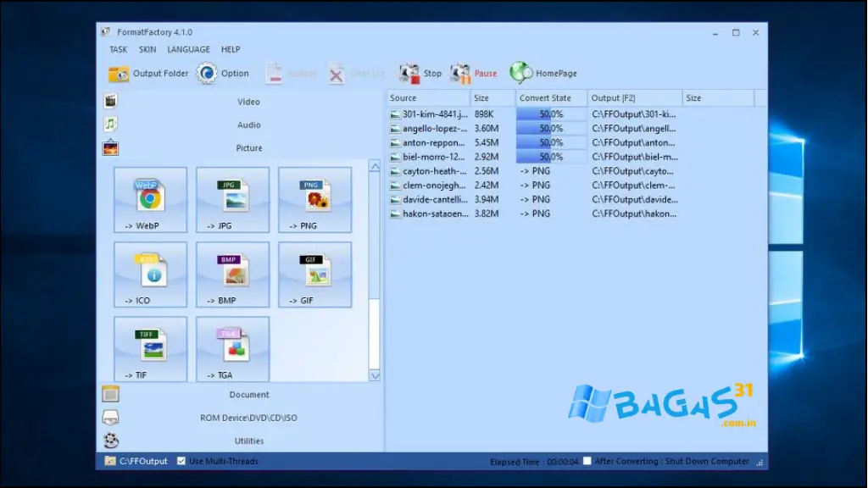This screenshot has width=868, height=488.
Task: Select the Audio music-note icon
Action: (108, 125)
